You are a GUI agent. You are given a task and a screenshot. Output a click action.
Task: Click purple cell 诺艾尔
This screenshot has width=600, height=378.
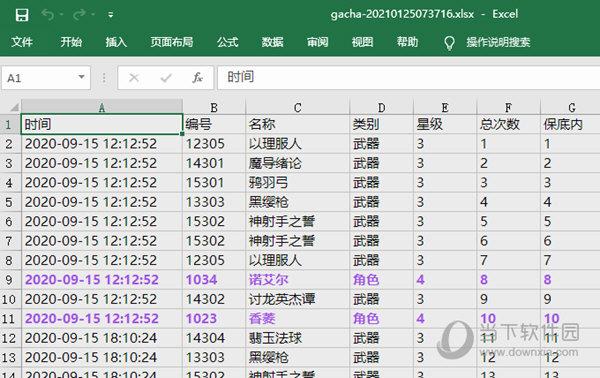[297, 280]
